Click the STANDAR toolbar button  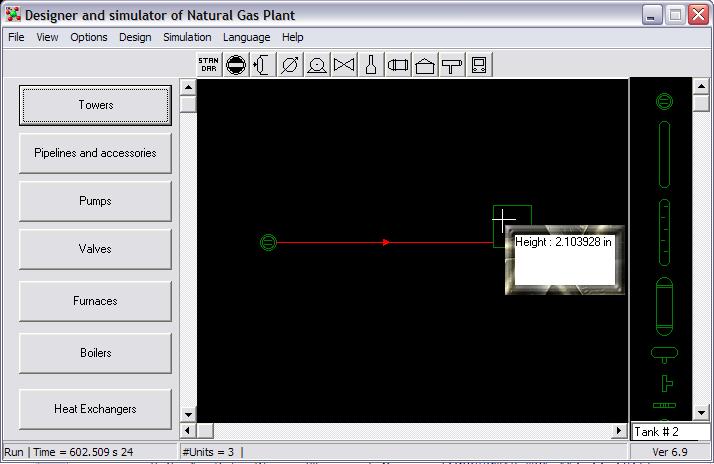click(x=209, y=65)
